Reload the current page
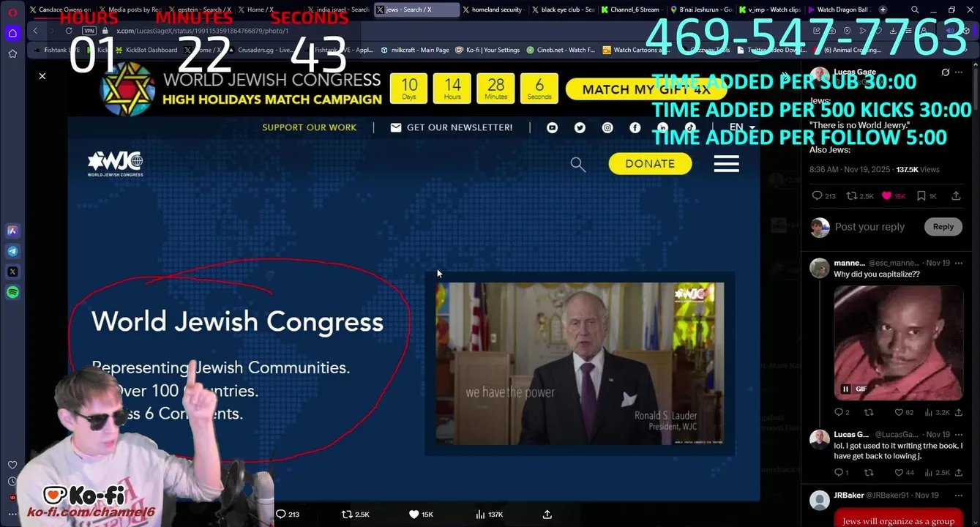980x527 pixels. coord(69,31)
